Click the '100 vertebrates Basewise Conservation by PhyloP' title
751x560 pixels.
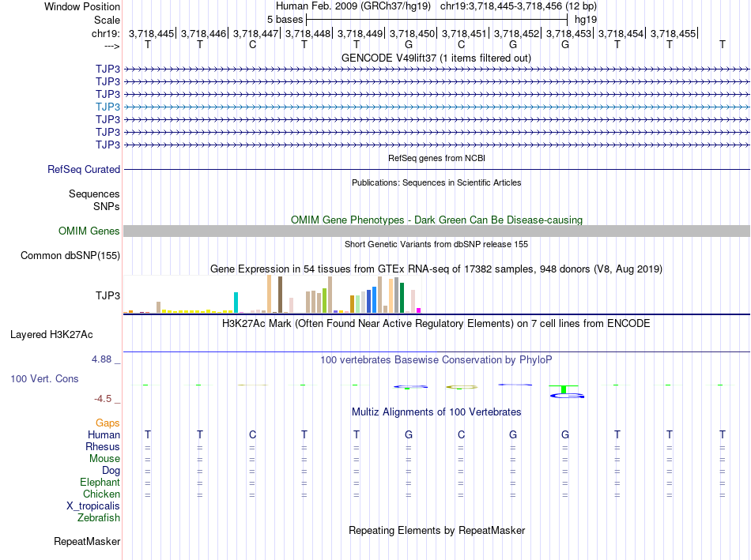(x=436, y=360)
